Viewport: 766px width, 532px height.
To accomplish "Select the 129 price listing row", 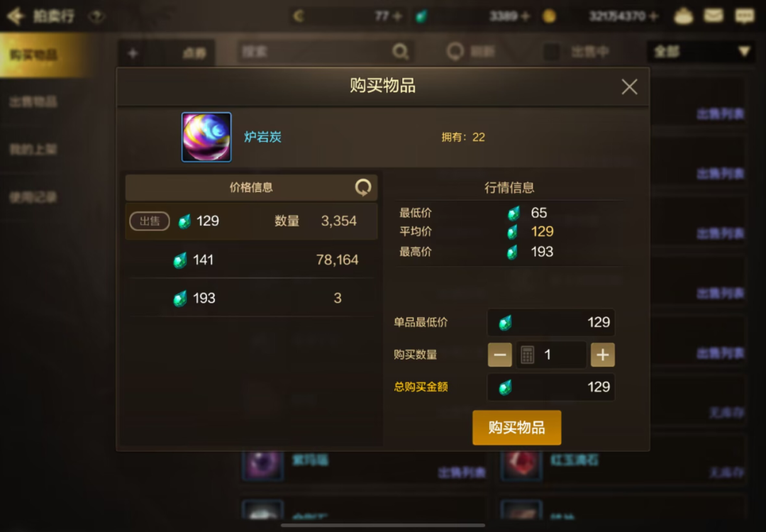I will coord(251,221).
